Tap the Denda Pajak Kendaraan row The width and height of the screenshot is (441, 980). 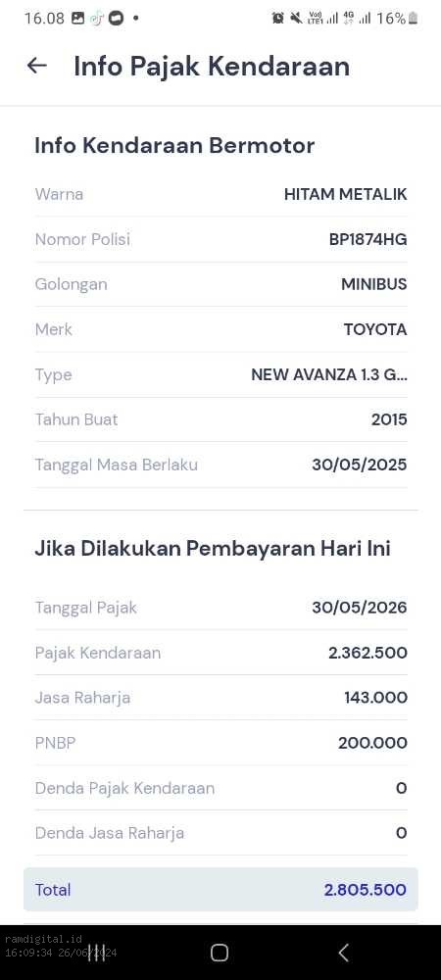coord(220,788)
